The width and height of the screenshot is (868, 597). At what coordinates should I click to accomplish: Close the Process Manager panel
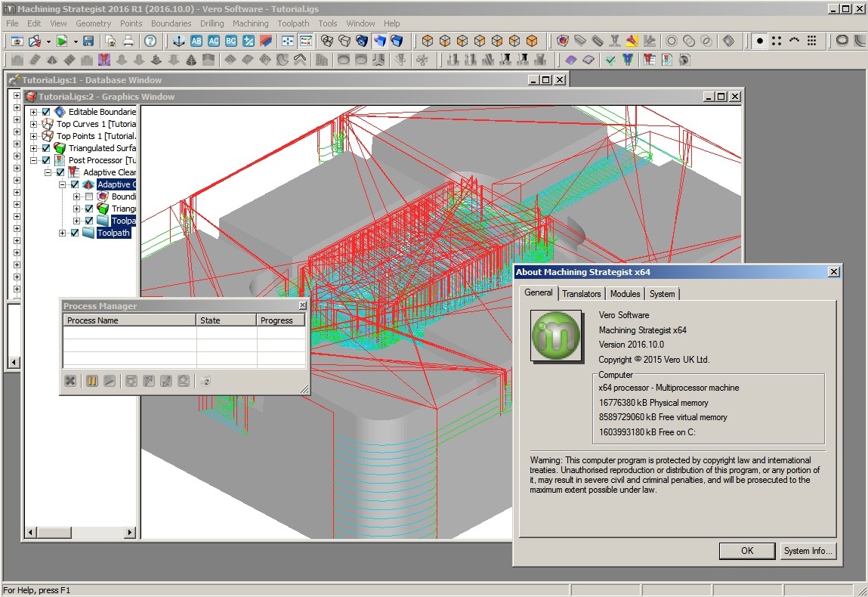[x=303, y=305]
